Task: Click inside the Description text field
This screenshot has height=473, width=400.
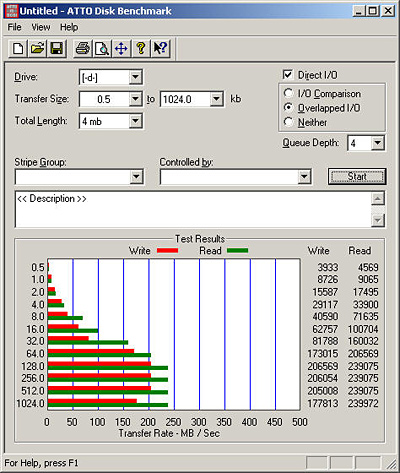Action: click(193, 210)
